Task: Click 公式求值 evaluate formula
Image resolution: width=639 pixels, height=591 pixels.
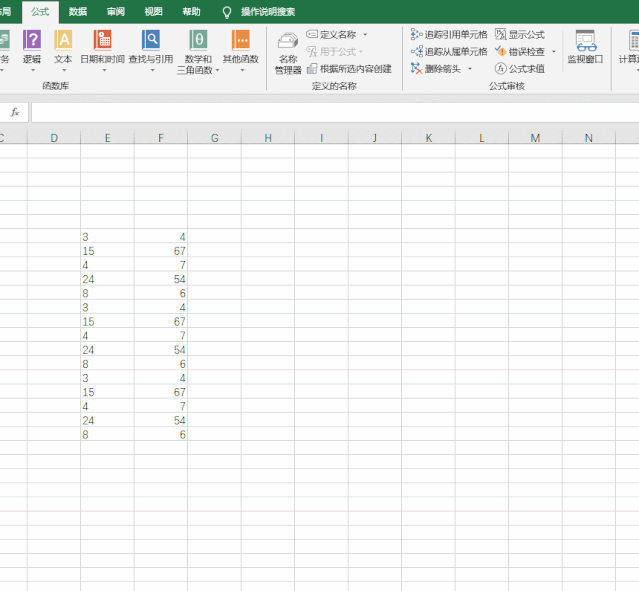Action: click(x=520, y=69)
